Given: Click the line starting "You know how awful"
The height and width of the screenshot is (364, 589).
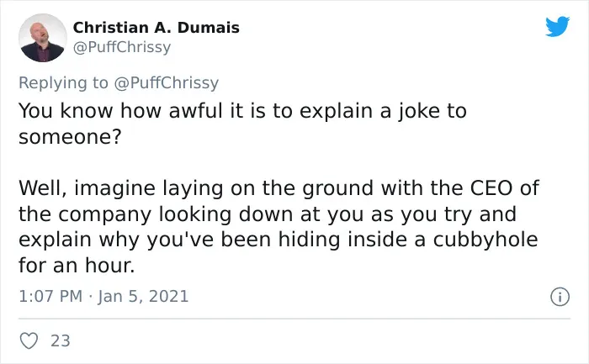Looking at the screenshot, I should coord(242,111).
